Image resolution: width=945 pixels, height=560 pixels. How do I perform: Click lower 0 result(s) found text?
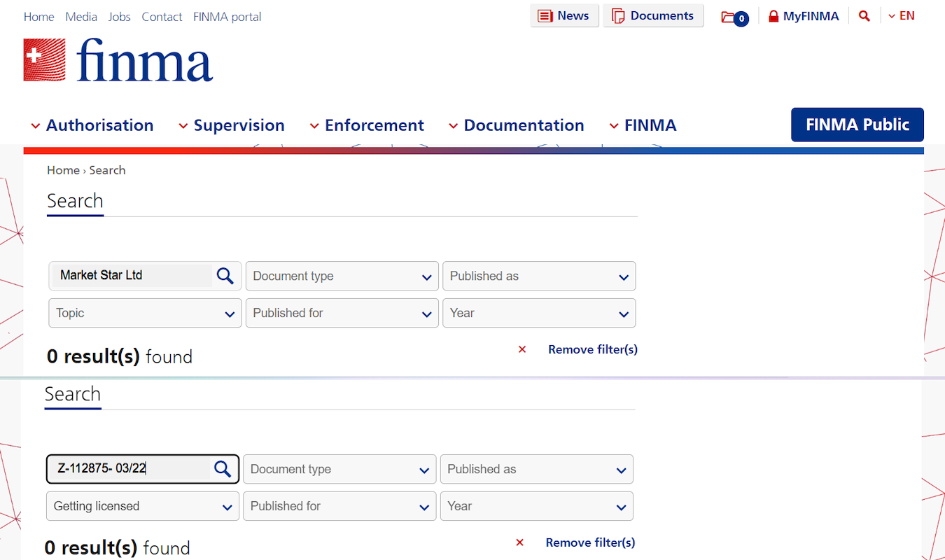coord(118,547)
